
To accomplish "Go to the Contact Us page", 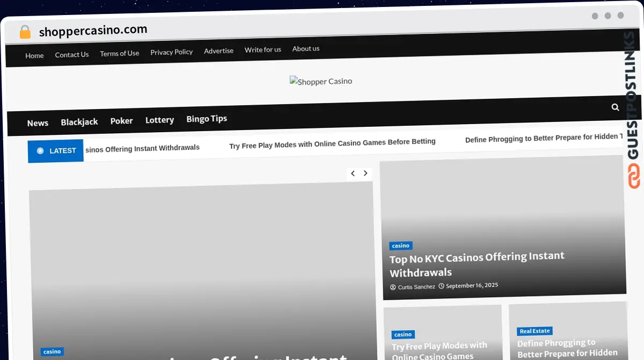I will click(x=72, y=54).
